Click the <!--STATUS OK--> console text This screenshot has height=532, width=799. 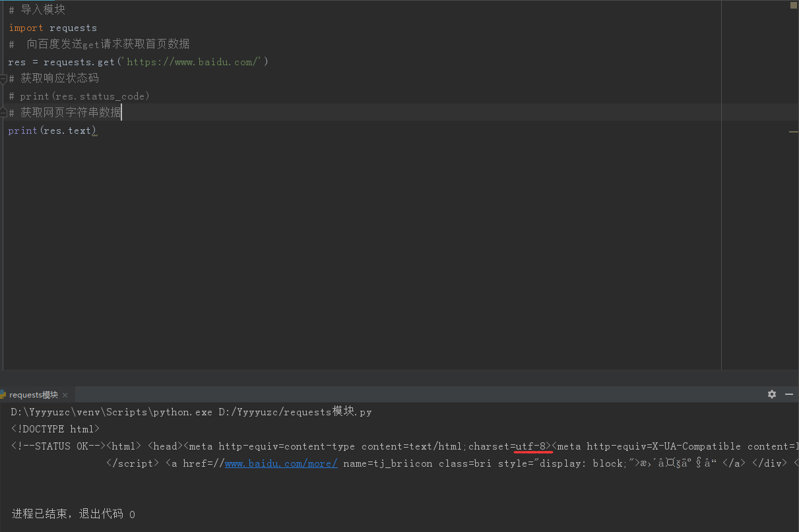(x=58, y=446)
